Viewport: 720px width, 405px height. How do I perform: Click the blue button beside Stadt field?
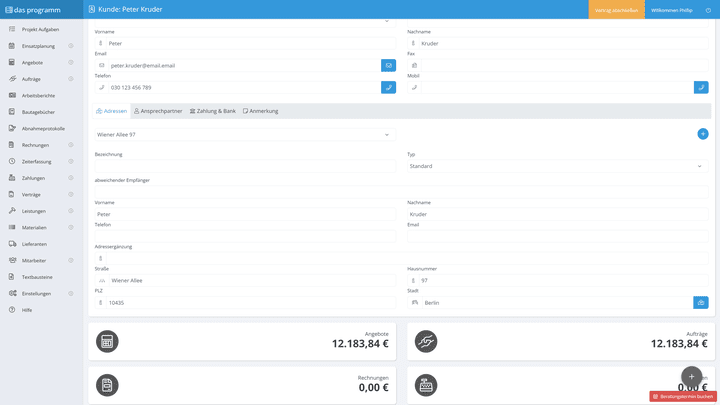point(701,302)
